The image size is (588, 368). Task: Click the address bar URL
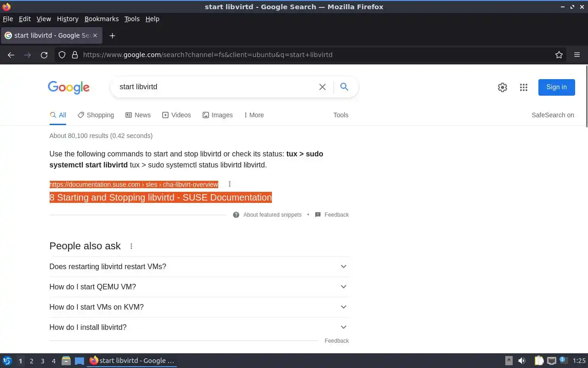[208, 55]
